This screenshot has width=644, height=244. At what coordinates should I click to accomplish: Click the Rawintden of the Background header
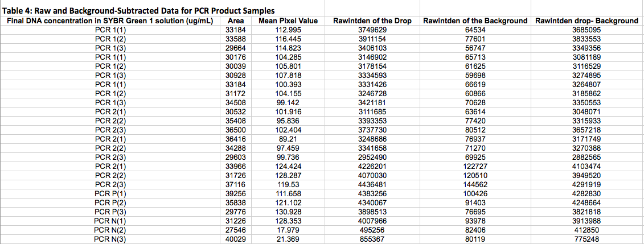(475, 21)
